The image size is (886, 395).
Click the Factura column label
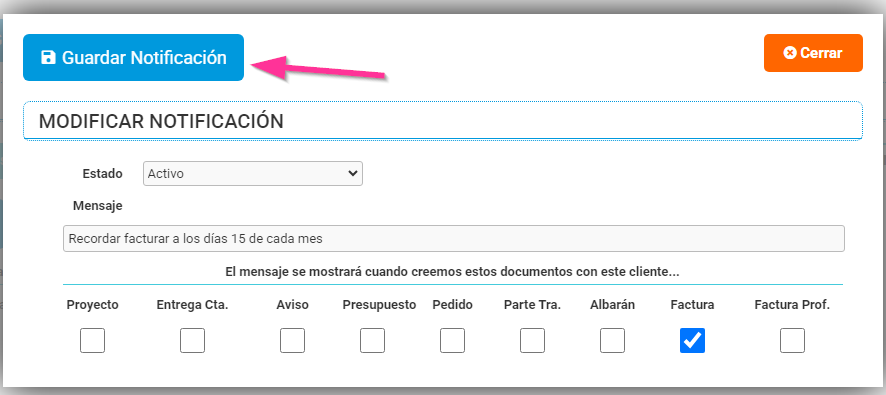pos(692,305)
